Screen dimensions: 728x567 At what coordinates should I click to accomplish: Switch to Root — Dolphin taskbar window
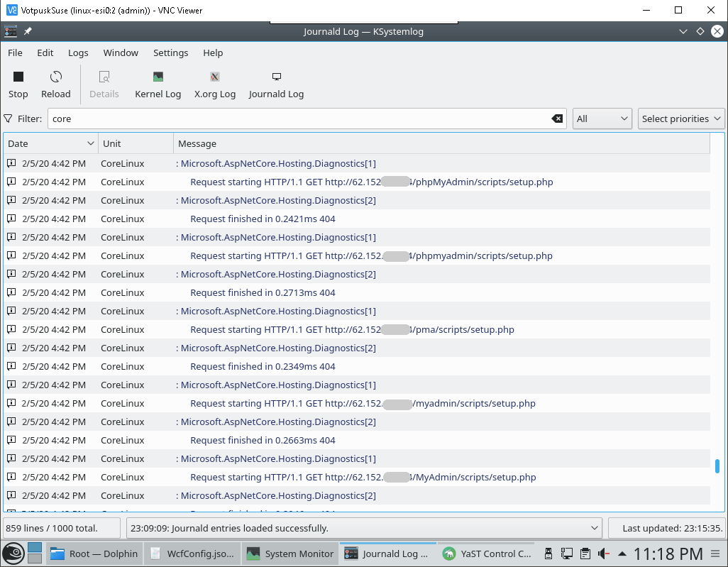(x=94, y=554)
